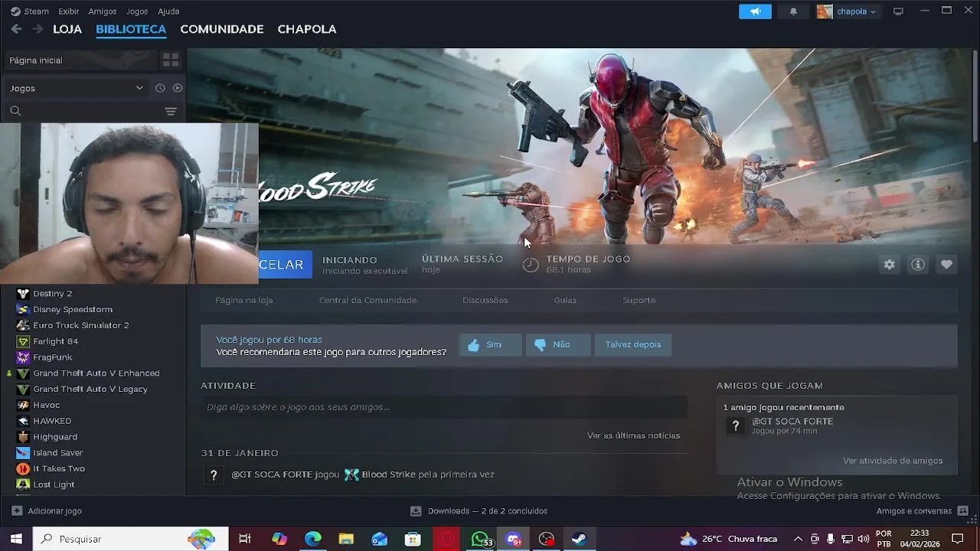Add Blood Strike to favorites with heart icon

946,264
